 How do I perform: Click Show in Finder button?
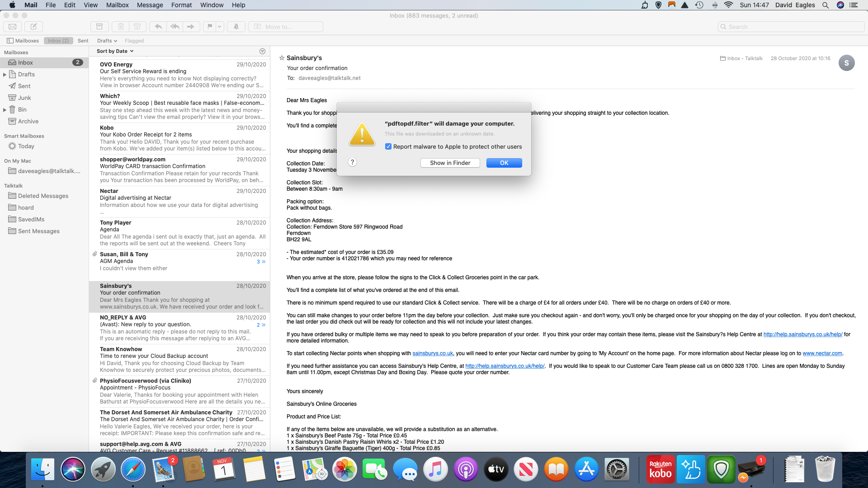[450, 163]
